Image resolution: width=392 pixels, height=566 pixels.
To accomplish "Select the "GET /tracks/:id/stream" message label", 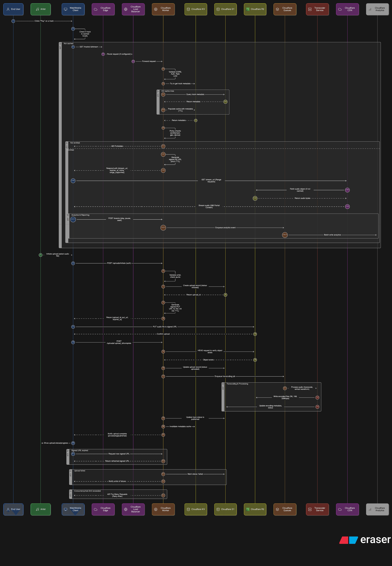I will (89, 47).
